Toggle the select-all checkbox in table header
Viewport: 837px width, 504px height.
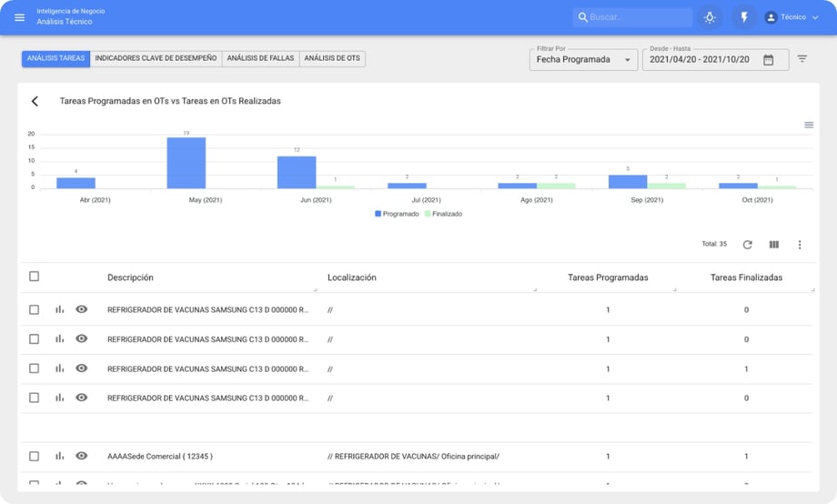(35, 276)
